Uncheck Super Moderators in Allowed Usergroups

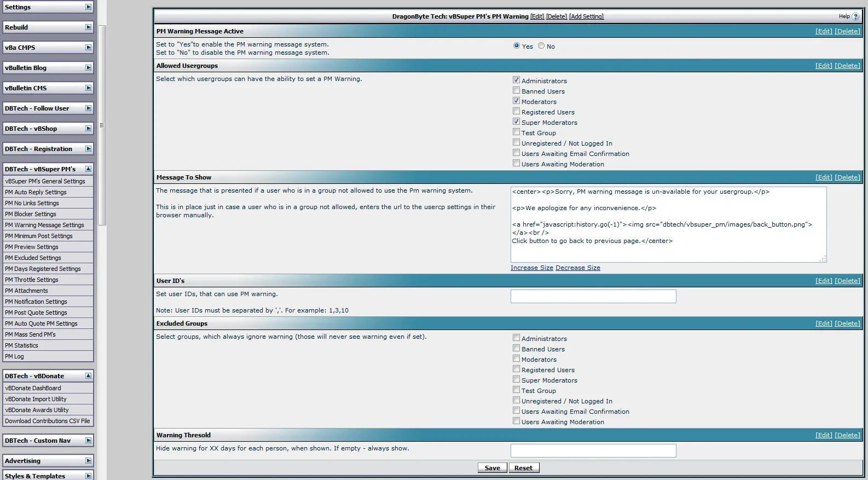(516, 122)
